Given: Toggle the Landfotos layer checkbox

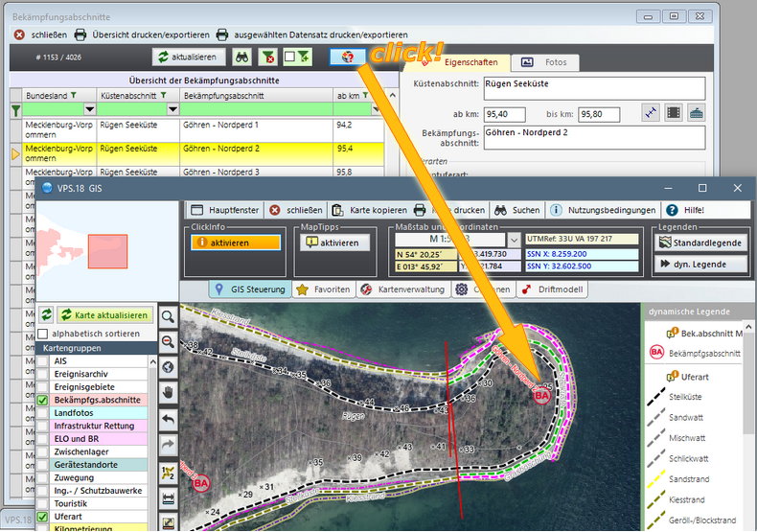Looking at the screenshot, I should click(x=43, y=413).
